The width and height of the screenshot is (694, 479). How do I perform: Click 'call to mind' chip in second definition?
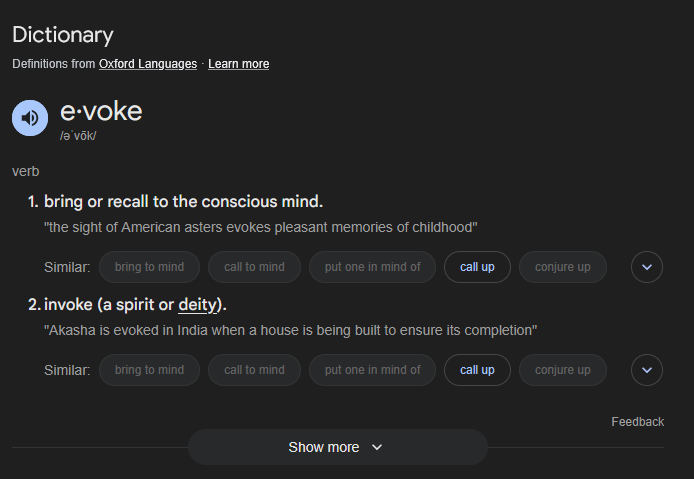click(x=254, y=370)
